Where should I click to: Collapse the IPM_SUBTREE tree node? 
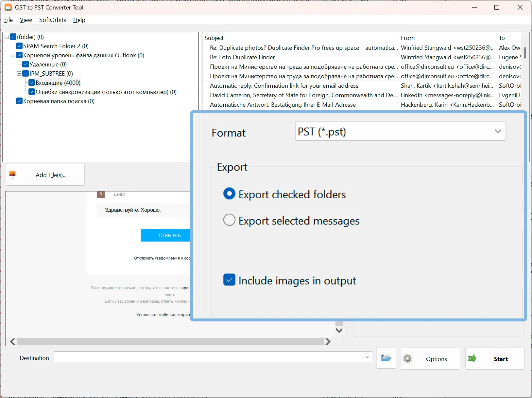pos(19,74)
